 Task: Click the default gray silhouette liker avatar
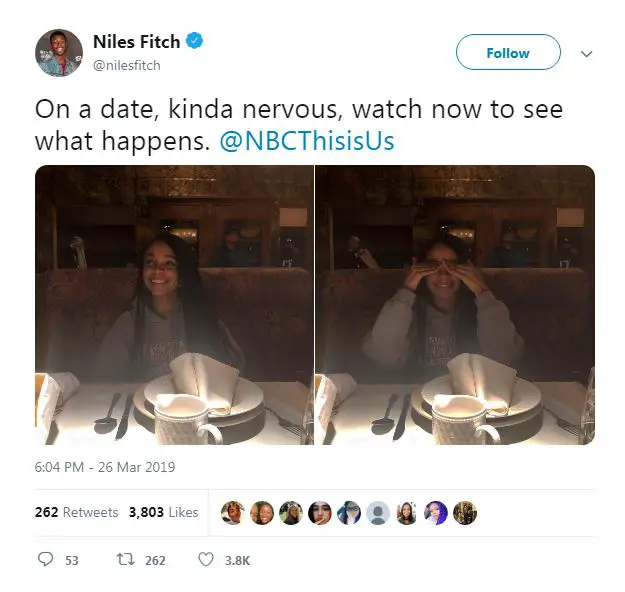(378, 513)
